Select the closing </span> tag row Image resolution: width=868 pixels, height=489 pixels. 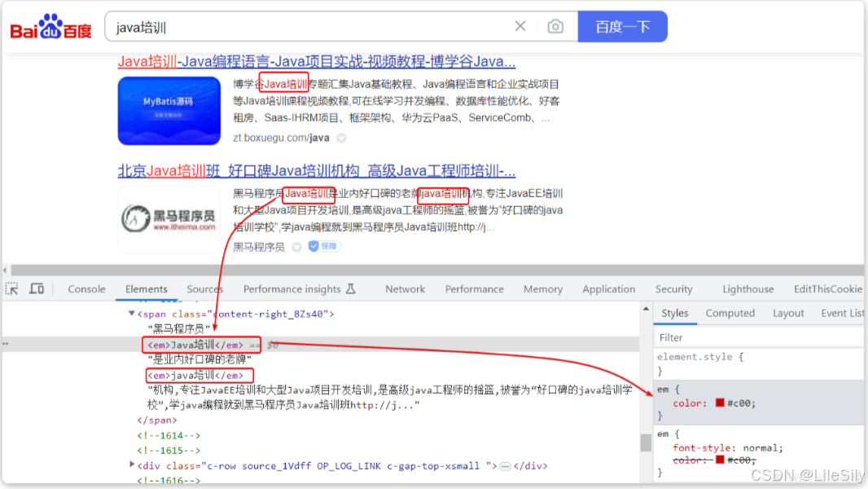[x=156, y=421]
